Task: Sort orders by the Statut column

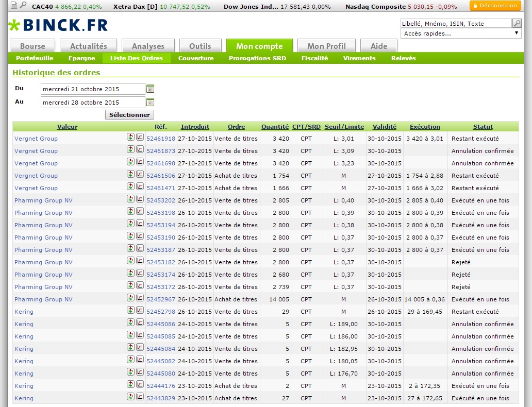Action: 483,127
